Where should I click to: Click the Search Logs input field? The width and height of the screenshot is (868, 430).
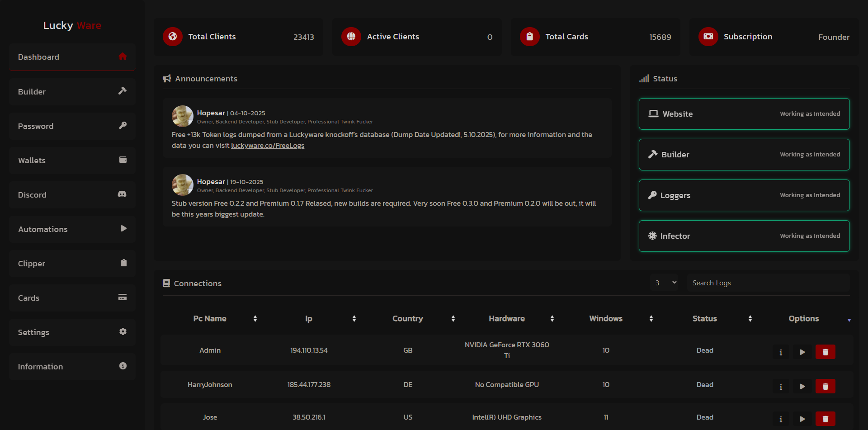tap(769, 283)
